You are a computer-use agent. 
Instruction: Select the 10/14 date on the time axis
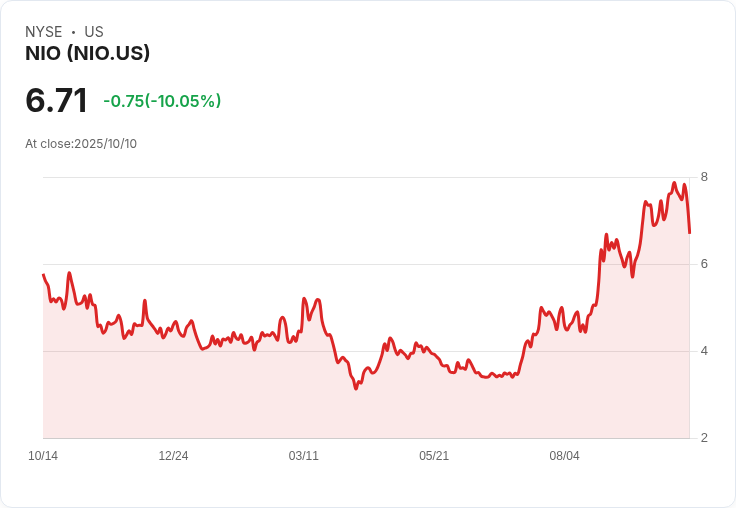[43, 456]
